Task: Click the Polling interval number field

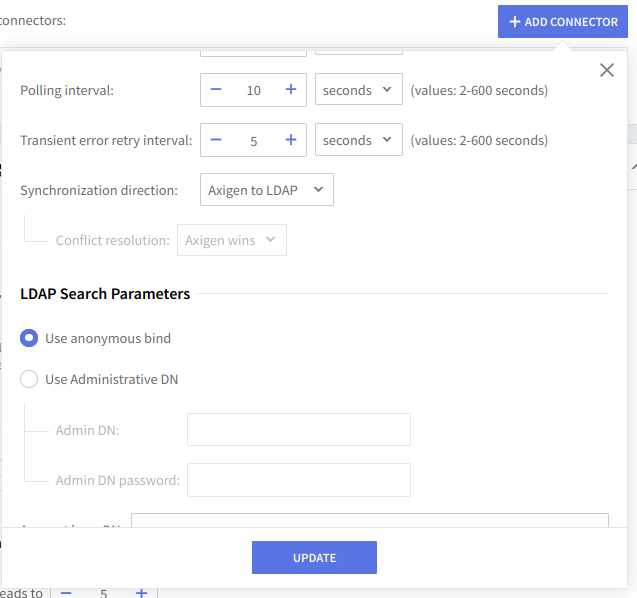Action: 253,90
